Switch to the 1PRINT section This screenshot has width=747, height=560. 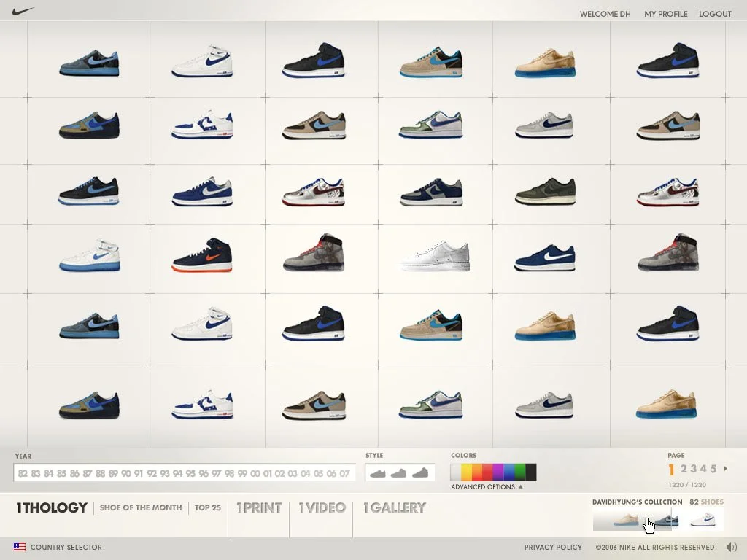coord(259,507)
